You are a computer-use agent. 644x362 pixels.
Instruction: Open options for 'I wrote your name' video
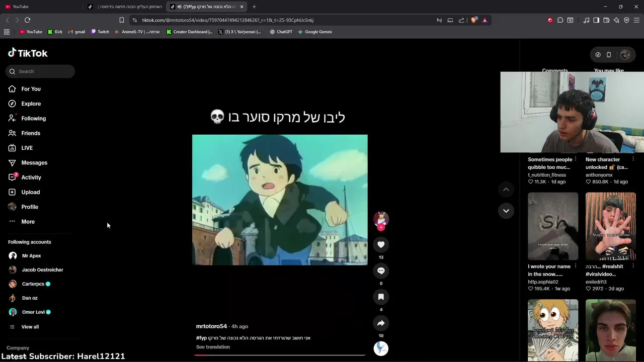click(x=576, y=266)
